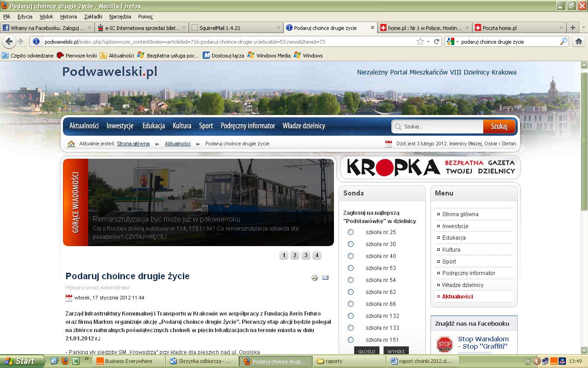Select the szkoła nr 53 radio button
The width and height of the screenshot is (588, 368).
pyautogui.click(x=351, y=268)
